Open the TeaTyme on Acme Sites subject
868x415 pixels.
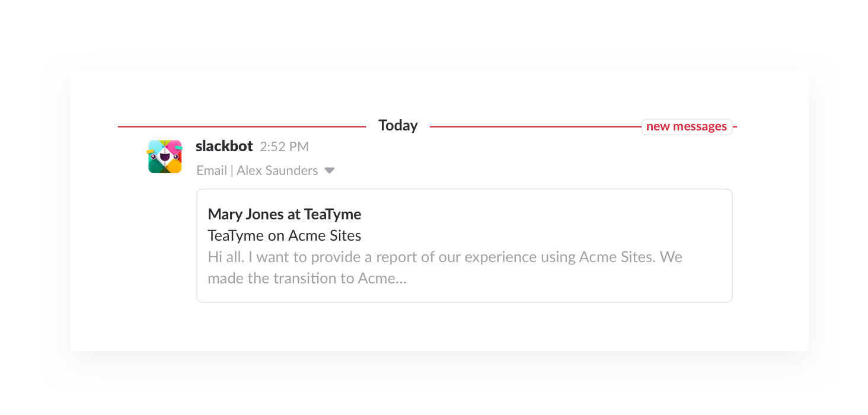pos(285,235)
